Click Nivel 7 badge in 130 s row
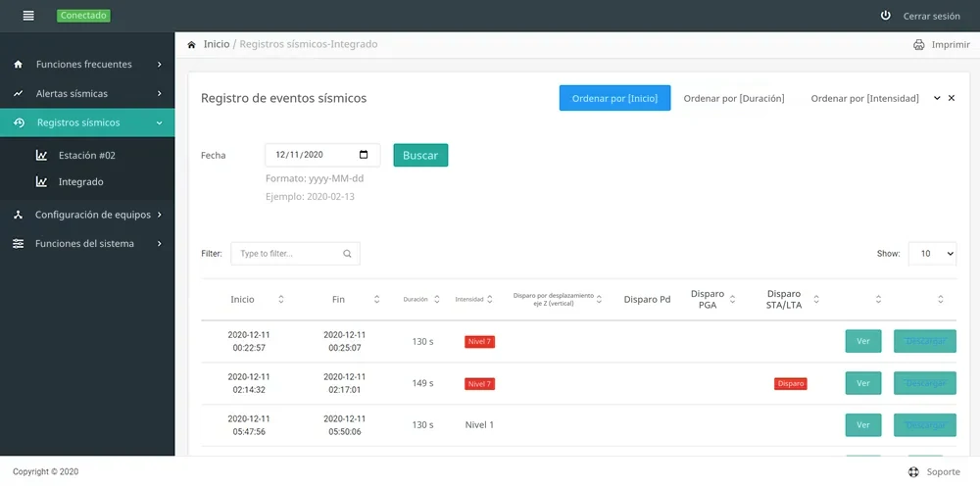The image size is (980, 487). [479, 342]
